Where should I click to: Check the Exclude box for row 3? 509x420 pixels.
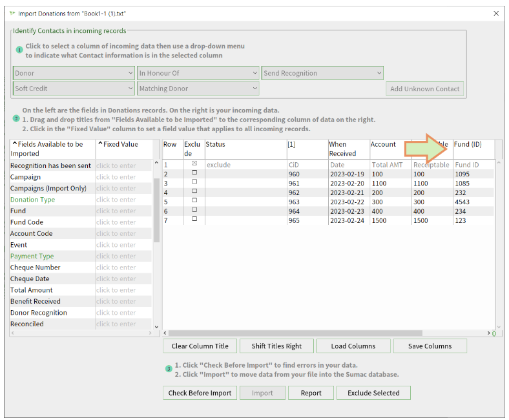coord(194,182)
